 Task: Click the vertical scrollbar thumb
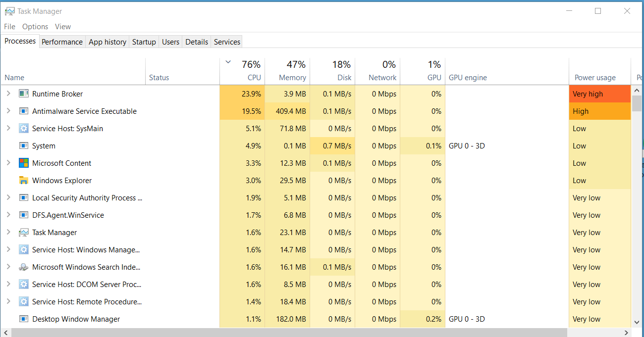(x=637, y=103)
